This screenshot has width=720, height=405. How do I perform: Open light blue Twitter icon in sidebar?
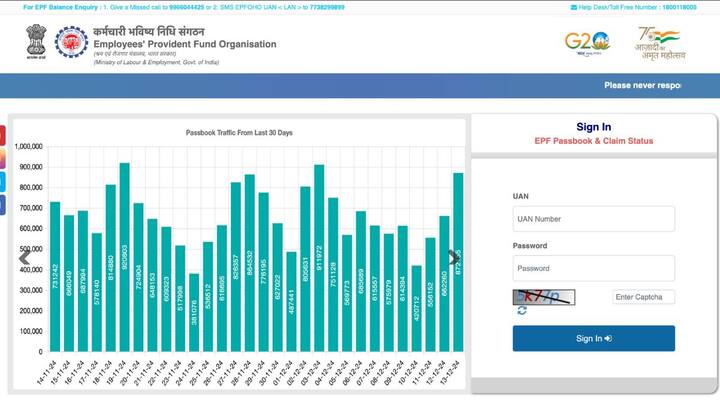3,182
